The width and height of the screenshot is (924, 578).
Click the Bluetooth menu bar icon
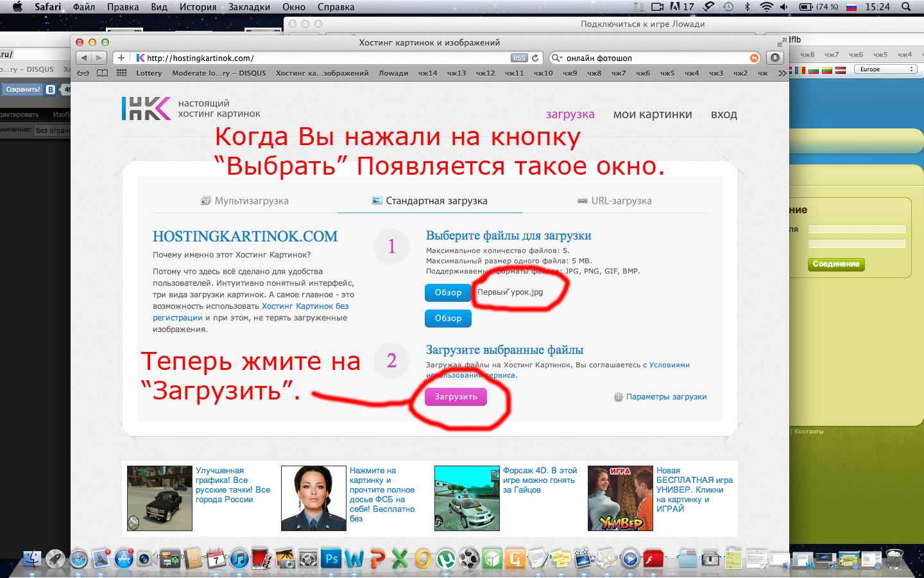tap(748, 6)
